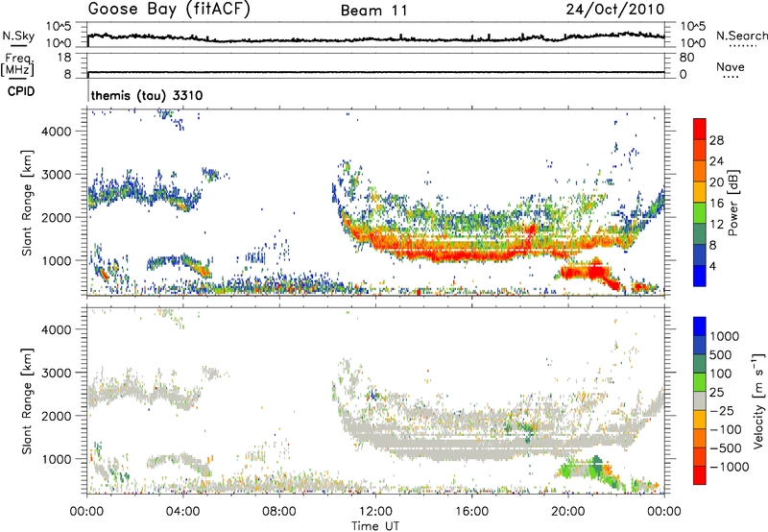Click the date "24/Oct/2010"
Image resolution: width=768 pixels, height=532 pixels.
pos(615,10)
